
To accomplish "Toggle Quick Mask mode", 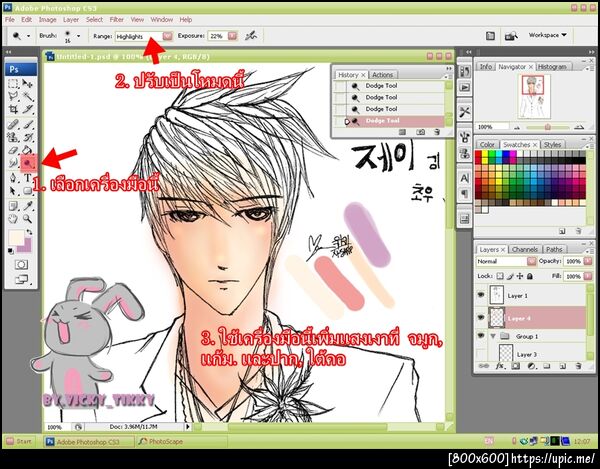I will pos(21,264).
